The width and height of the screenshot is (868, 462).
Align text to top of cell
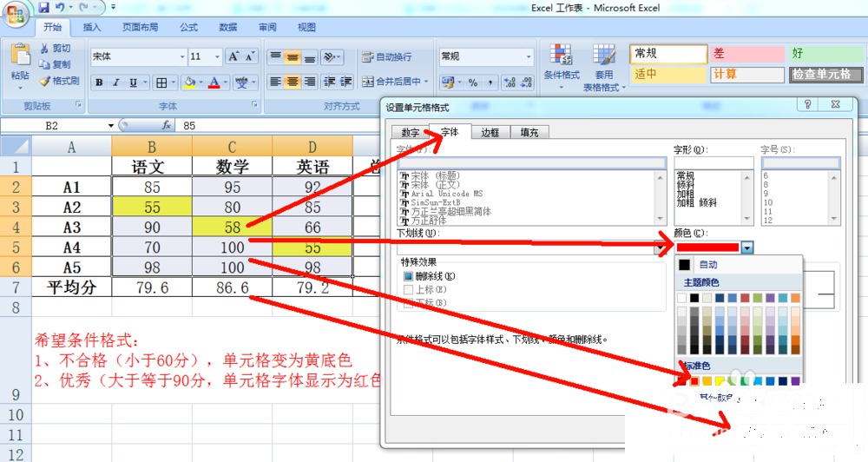(x=275, y=56)
